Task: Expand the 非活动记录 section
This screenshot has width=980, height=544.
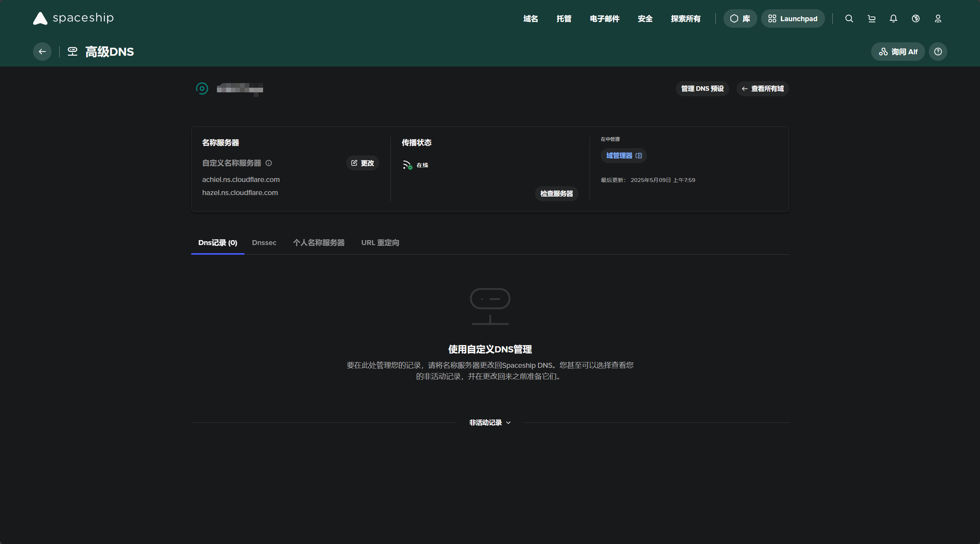Action: point(490,422)
